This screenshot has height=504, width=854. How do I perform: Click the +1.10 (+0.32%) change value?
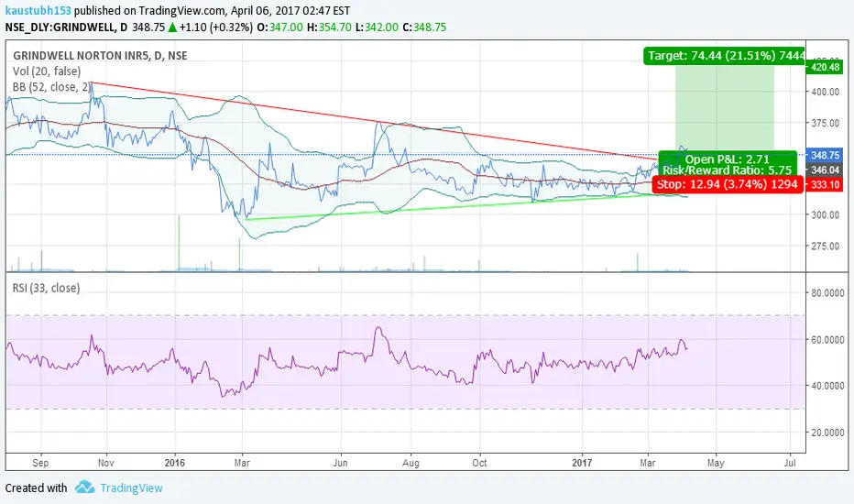216,27
